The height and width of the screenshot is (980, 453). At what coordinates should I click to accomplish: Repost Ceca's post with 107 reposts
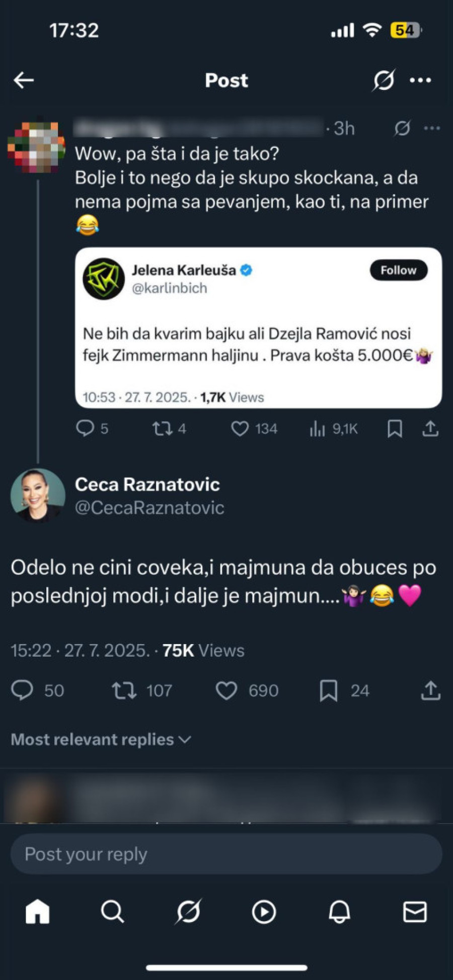click(x=124, y=690)
